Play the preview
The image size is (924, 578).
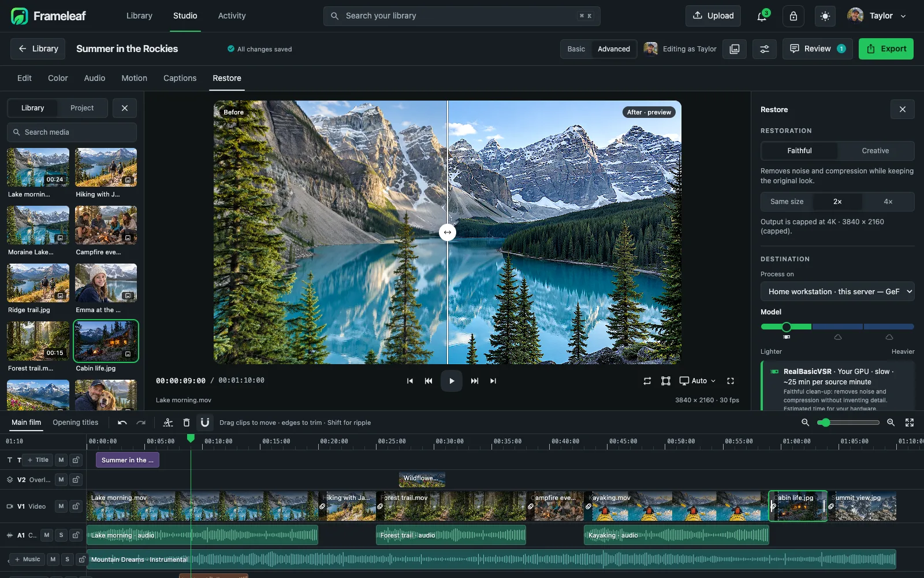[x=452, y=381]
